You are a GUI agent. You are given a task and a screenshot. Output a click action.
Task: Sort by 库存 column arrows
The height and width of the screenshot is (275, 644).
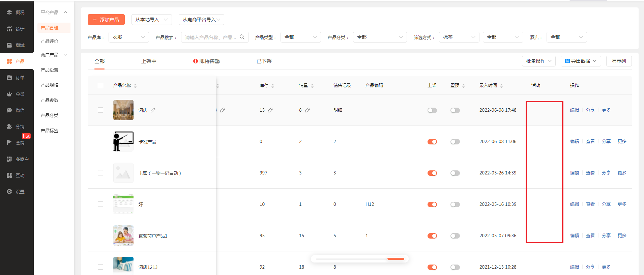point(273,86)
